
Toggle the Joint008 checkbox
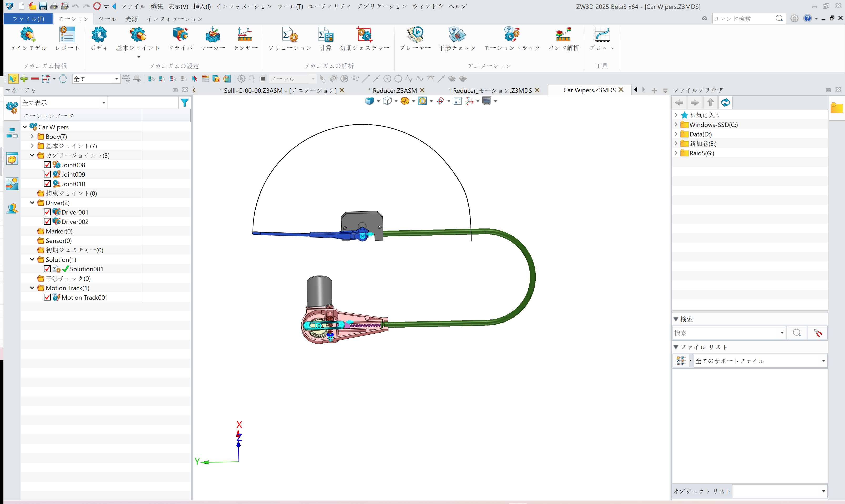47,165
